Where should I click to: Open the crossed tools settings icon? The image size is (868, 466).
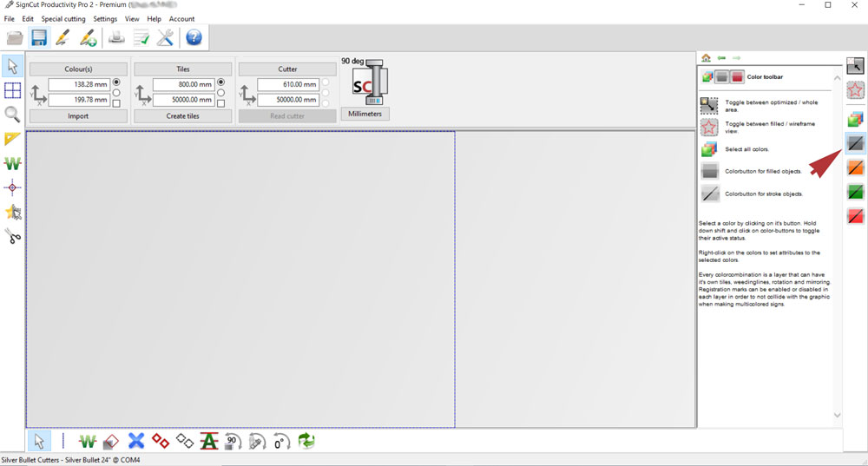pyautogui.click(x=166, y=38)
